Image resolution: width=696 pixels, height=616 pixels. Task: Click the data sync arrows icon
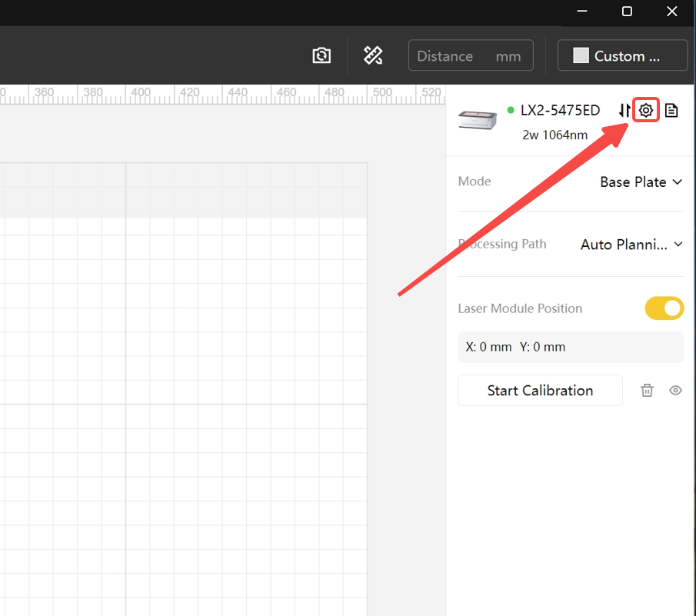624,110
